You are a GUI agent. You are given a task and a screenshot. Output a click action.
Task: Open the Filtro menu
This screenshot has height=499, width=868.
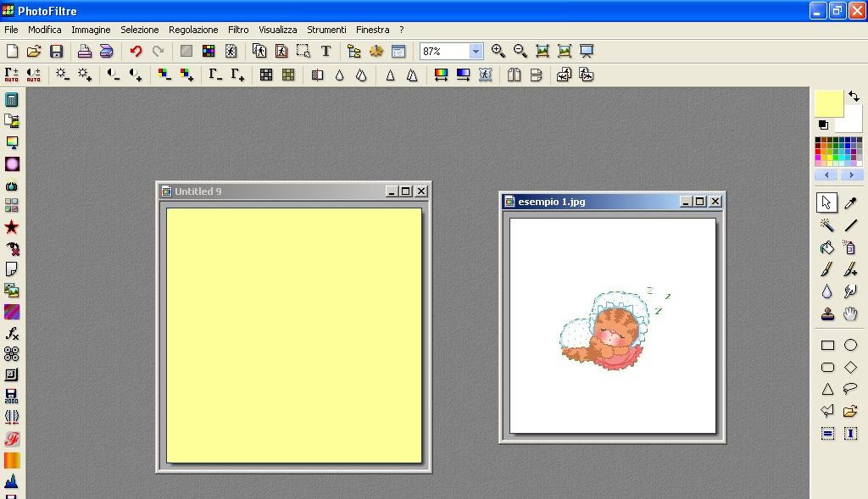coord(238,30)
